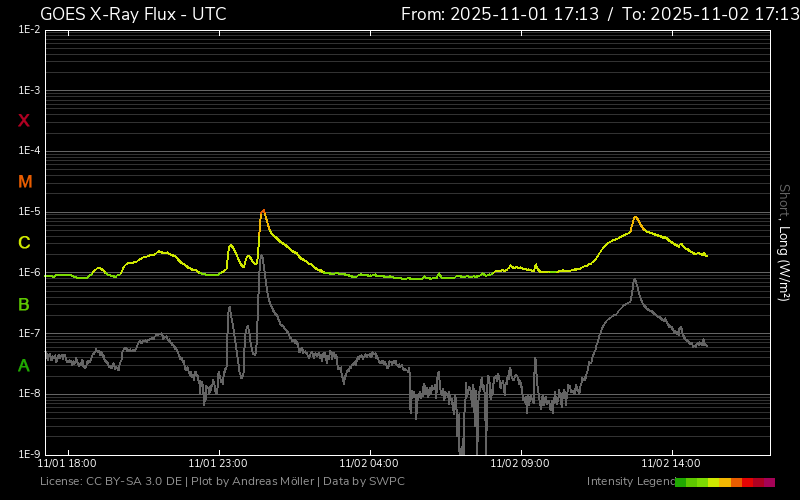Click the 1E-6 y-axis label

[x=29, y=272]
